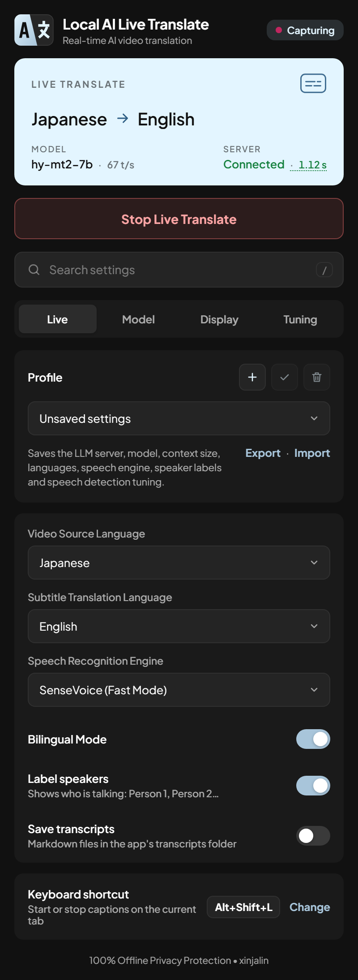Click into the Search settings field
The width and height of the screenshot is (358, 980).
pyautogui.click(x=179, y=270)
